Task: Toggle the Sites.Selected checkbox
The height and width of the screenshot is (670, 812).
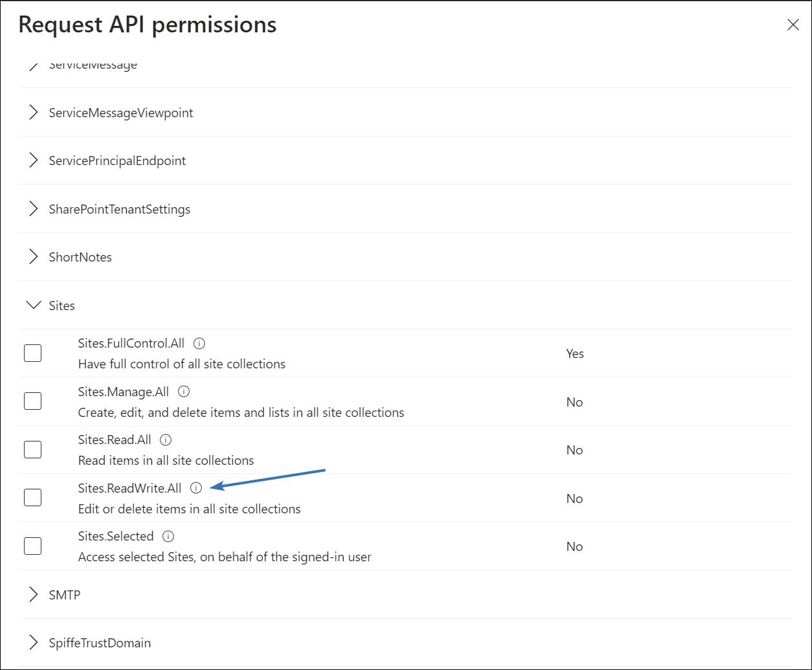Action: (32, 546)
